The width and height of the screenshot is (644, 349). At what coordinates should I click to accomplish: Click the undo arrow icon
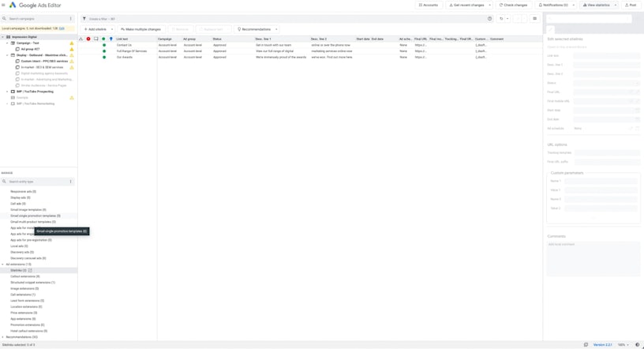click(x=501, y=18)
